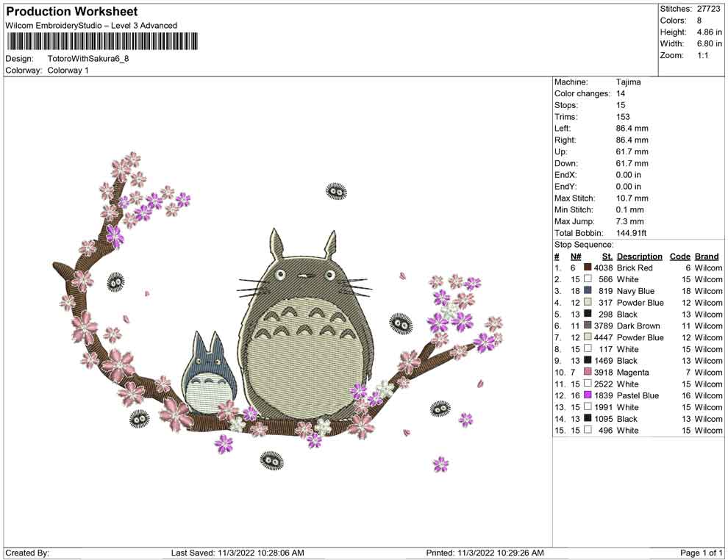Click the White row with 496 stitches

coord(638,430)
